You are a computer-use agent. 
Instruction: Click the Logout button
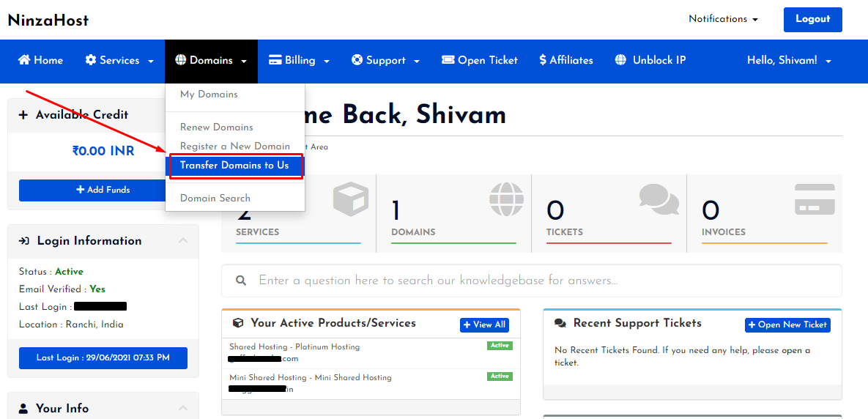point(812,19)
